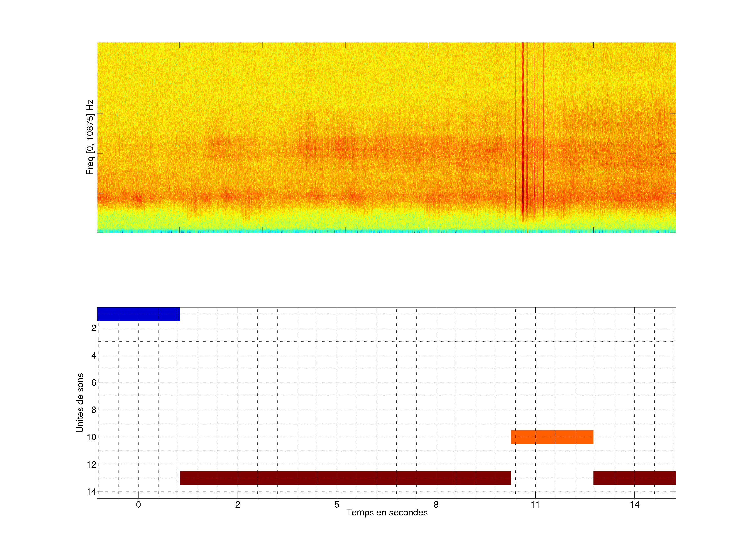Click the short dark red bar near 14 seconds
The image size is (747, 560).
[x=634, y=478]
